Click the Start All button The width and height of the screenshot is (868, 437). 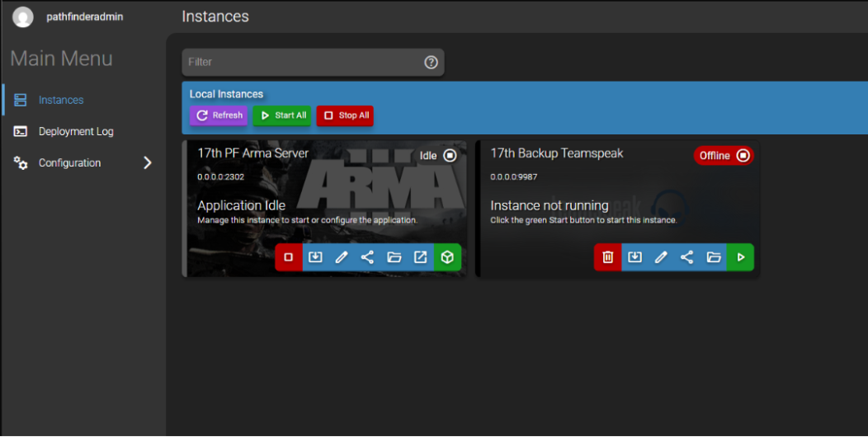[282, 115]
